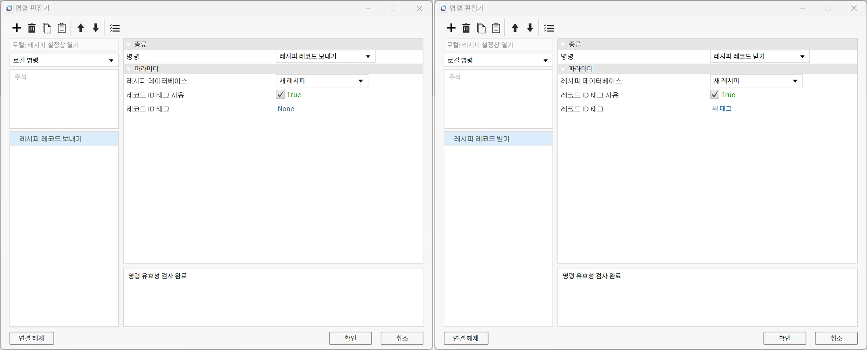Toggle 레코드 ID 태그 사용 checkbox in right window

(x=714, y=94)
